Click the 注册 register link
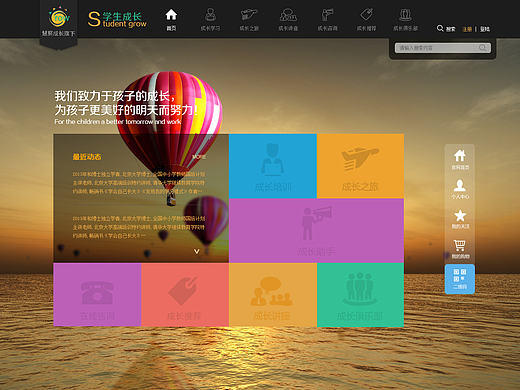520x390 pixels. tap(467, 29)
